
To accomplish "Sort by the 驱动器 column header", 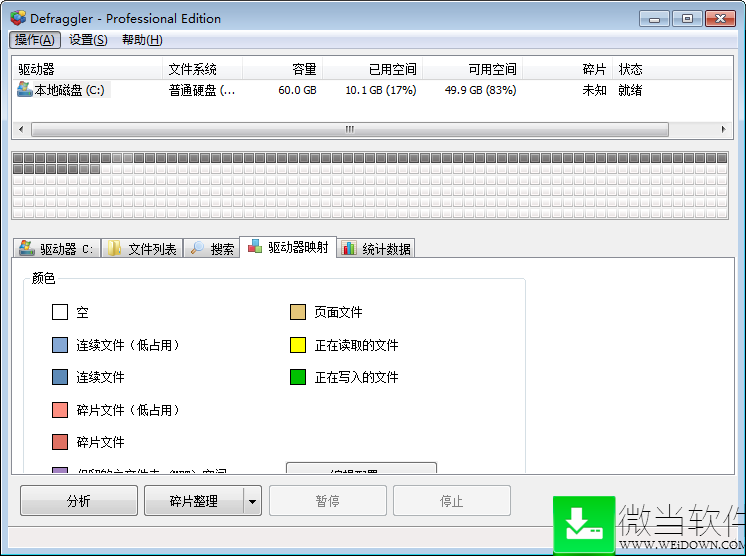I will 88,69.
